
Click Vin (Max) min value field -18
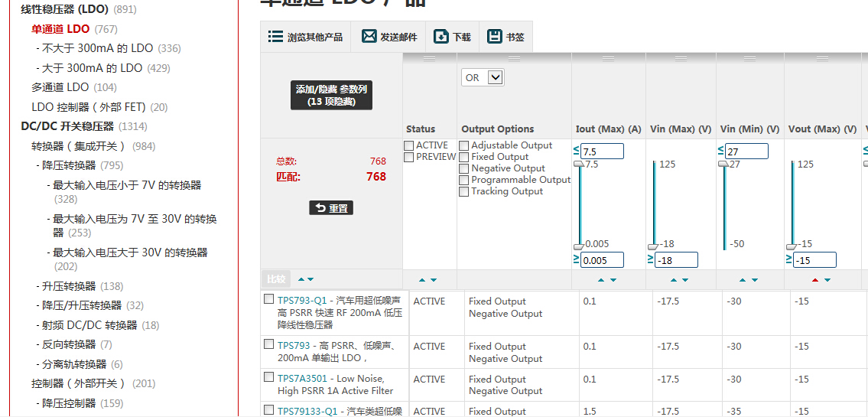click(x=676, y=259)
